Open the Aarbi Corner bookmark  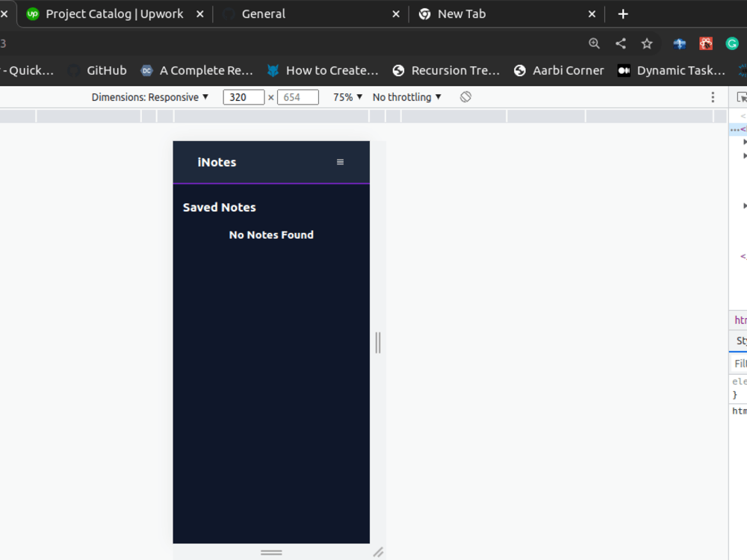coord(559,70)
